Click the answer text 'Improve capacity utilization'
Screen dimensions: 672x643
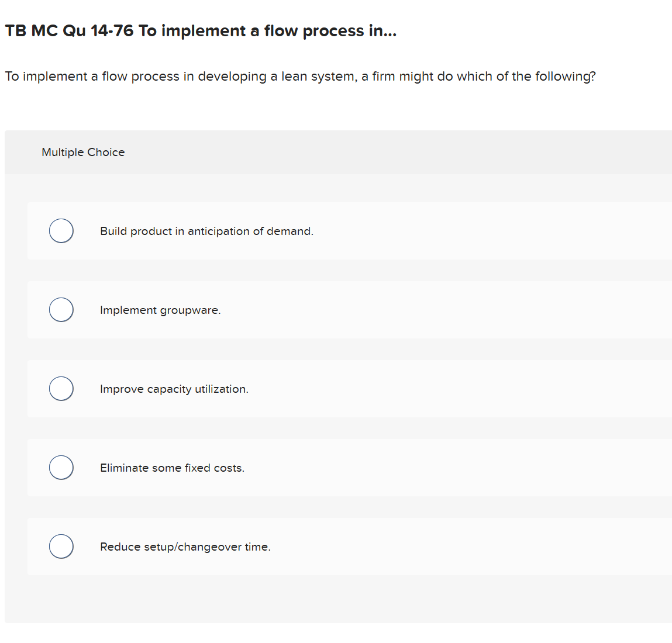(174, 389)
